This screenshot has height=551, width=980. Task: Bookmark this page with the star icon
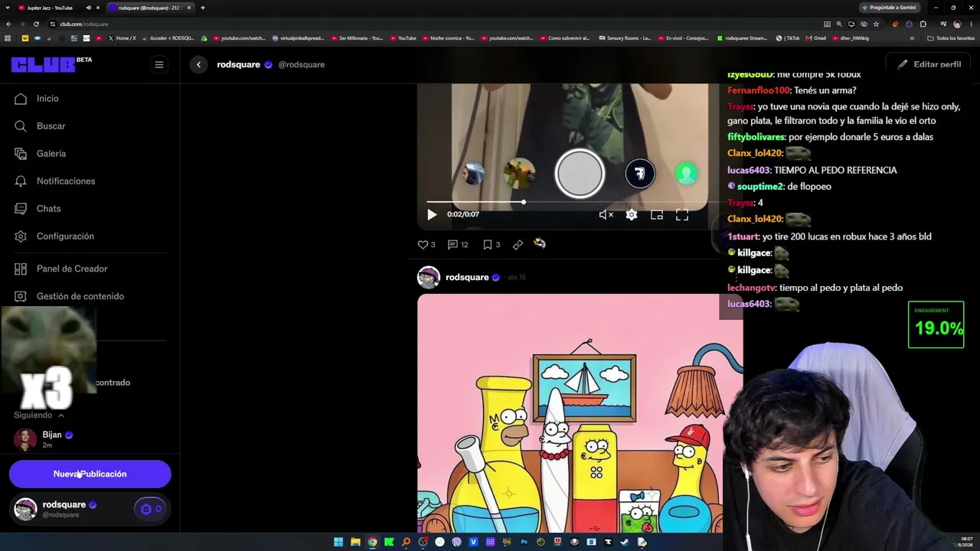[877, 24]
